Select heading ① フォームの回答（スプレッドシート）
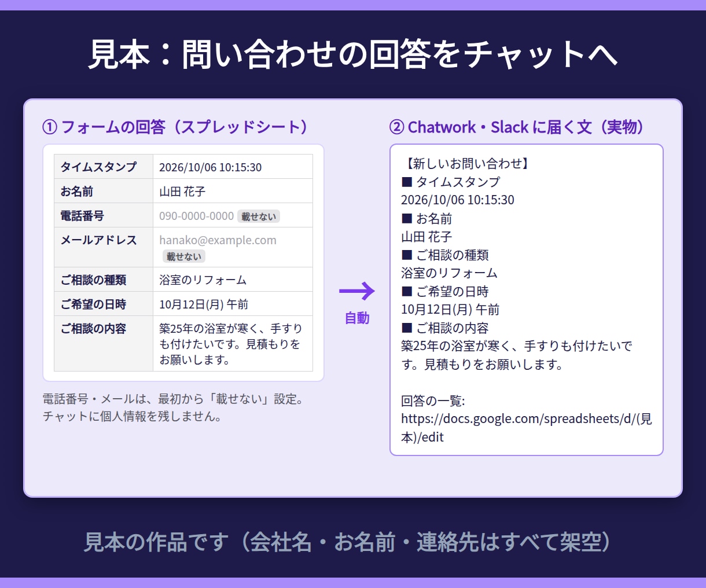This screenshot has width=706, height=588. [x=178, y=127]
